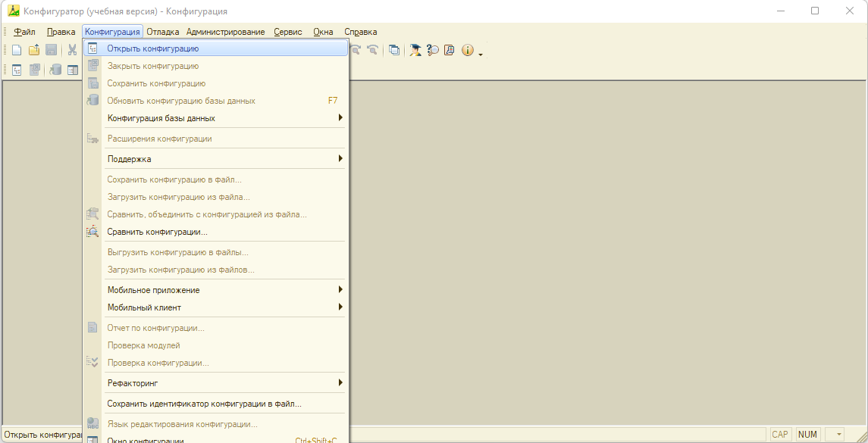868x443 pixels.
Task: Click Расширения конфигурации menu entry
Action: [x=215, y=139]
